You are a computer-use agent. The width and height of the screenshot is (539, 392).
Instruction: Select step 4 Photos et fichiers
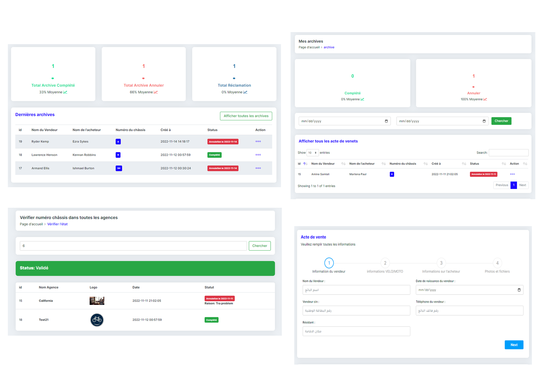tap(497, 263)
